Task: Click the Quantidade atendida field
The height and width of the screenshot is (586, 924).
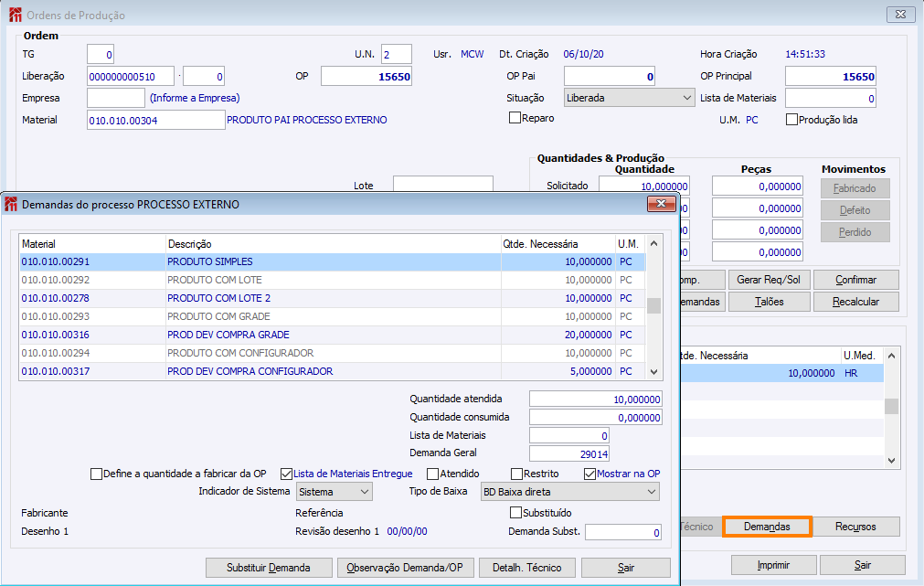Action: click(x=595, y=399)
